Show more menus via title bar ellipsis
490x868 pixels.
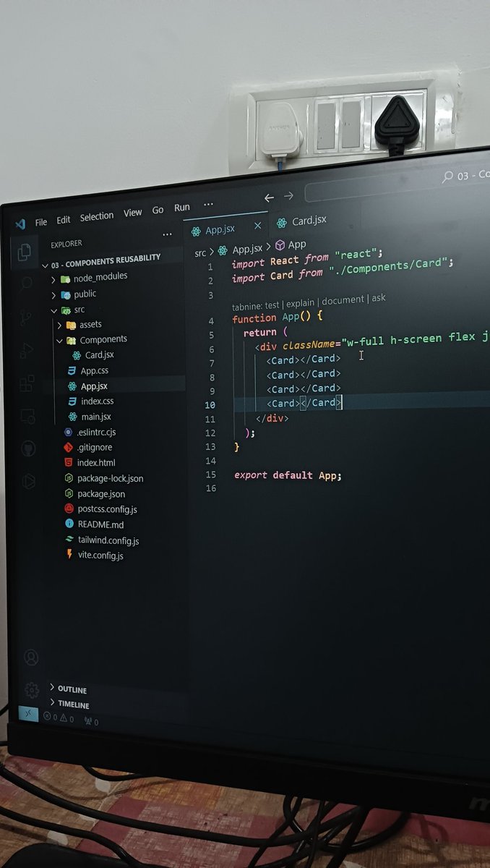pyautogui.click(x=209, y=205)
